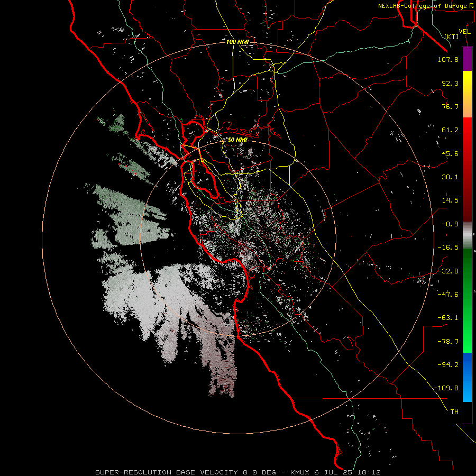Image resolution: width=476 pixels, height=476 pixels.
Task: Pick the gray near-zero segment of color bar
Action: (x=467, y=235)
